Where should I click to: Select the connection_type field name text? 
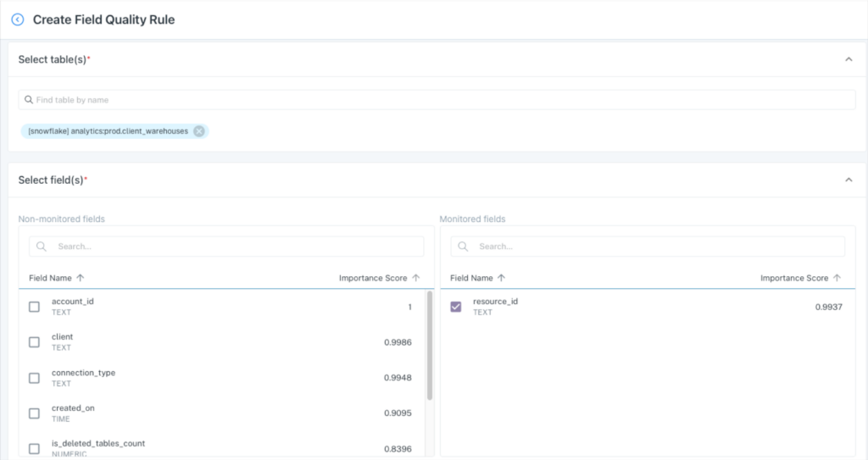click(84, 373)
